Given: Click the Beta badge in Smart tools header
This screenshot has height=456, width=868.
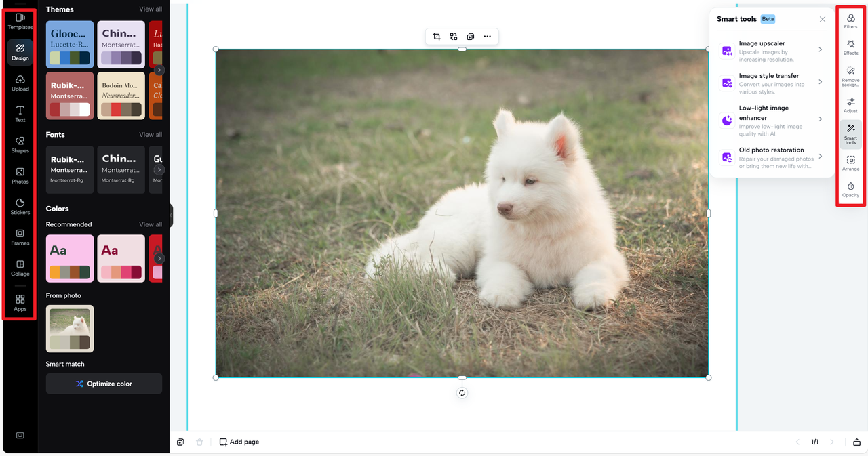Looking at the screenshot, I should 768,19.
